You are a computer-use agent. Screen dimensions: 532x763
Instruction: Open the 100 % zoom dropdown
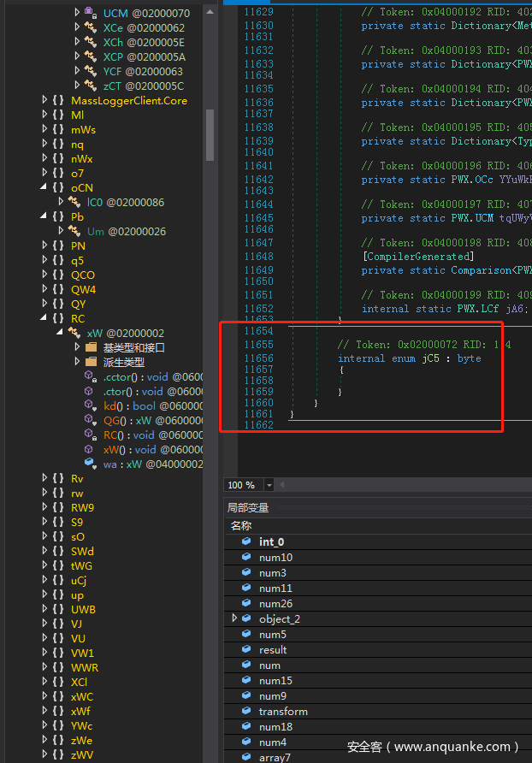click(x=270, y=485)
